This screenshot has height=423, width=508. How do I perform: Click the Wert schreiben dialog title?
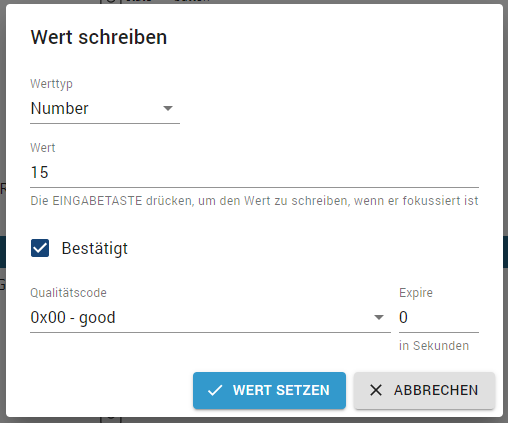click(99, 37)
